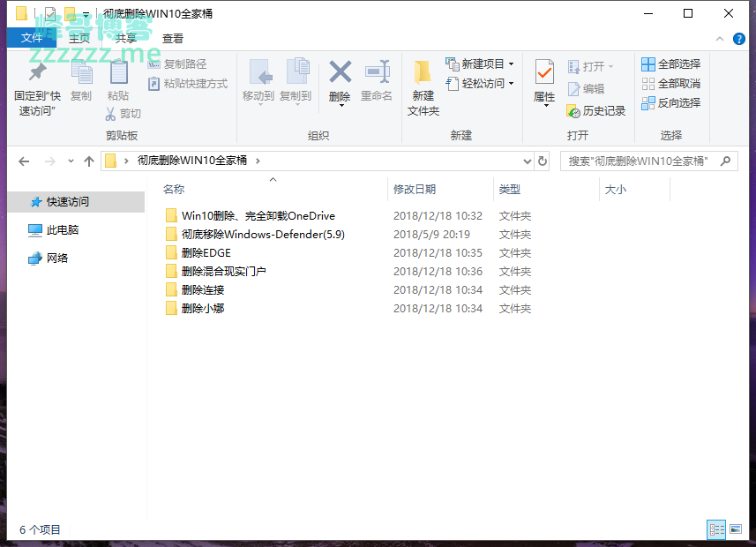Expand the Easy access (轻松访问) dropdown
The width and height of the screenshot is (756, 547).
point(511,84)
